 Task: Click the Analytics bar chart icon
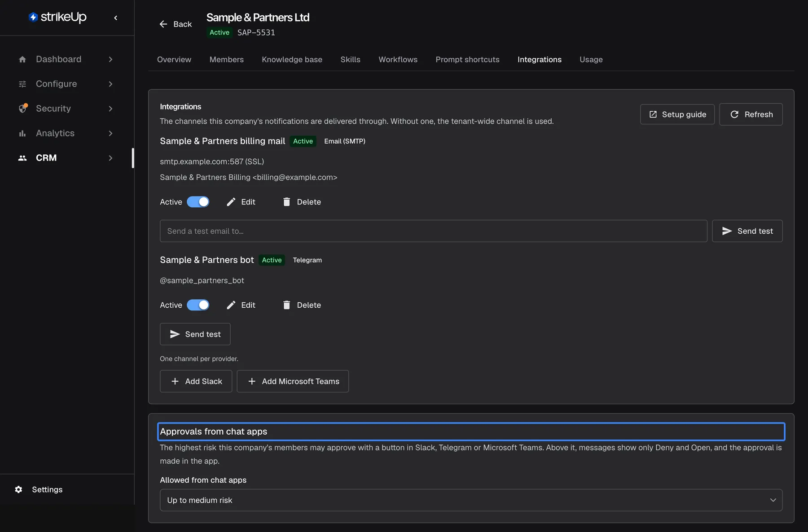point(22,133)
